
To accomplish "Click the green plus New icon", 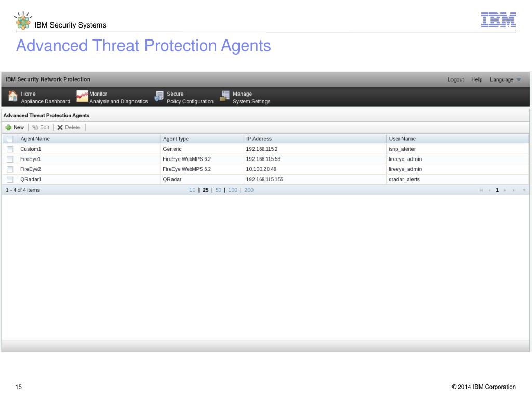I will [8, 128].
